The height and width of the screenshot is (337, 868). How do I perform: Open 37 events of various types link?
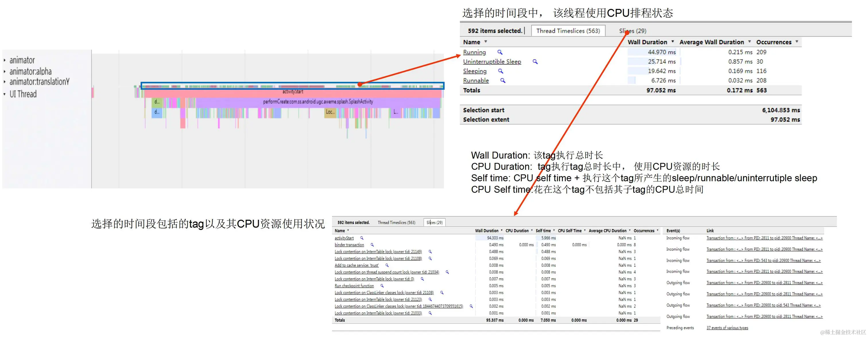pos(727,328)
